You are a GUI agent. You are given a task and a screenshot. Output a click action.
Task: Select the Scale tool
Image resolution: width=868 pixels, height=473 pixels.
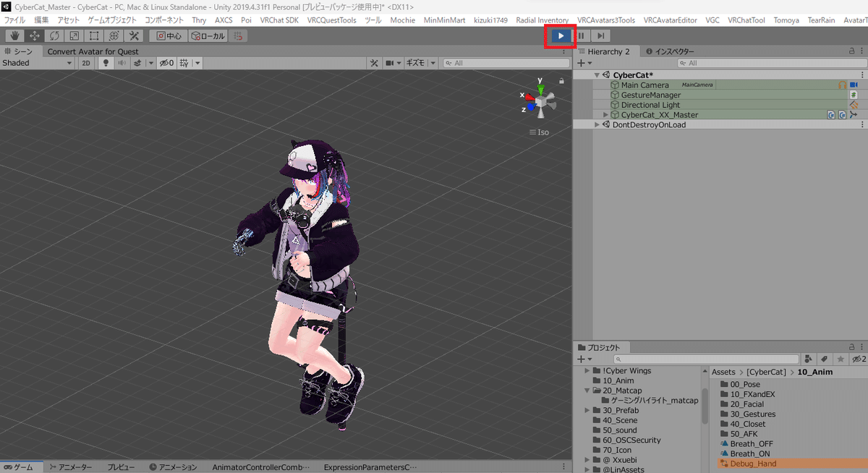[74, 35]
